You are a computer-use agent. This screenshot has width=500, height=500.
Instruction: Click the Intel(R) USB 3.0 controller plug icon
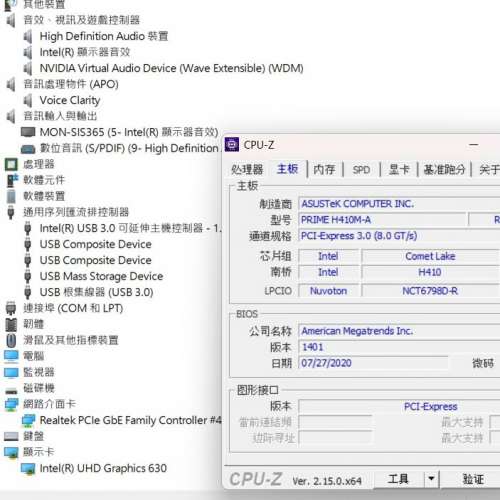(28, 228)
